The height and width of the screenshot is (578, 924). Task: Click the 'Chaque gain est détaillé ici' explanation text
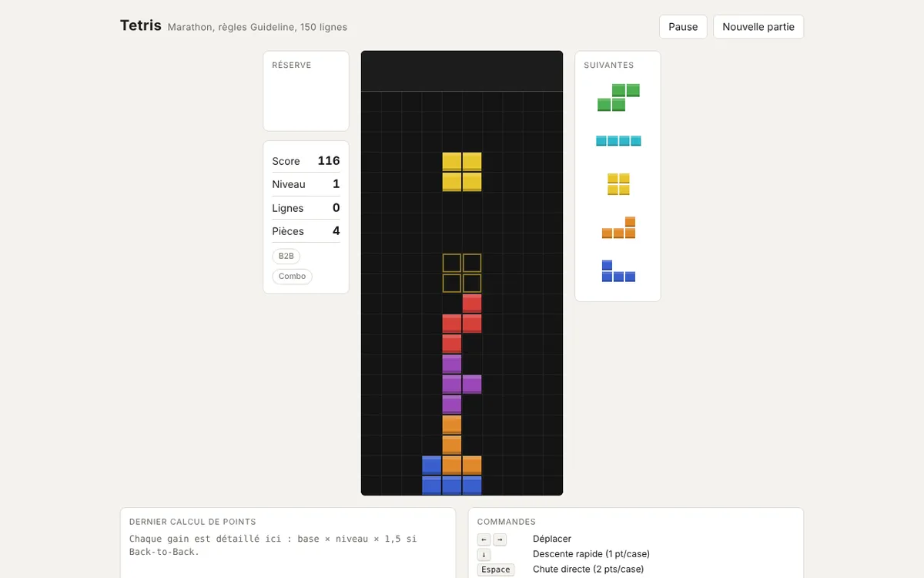tap(273, 545)
